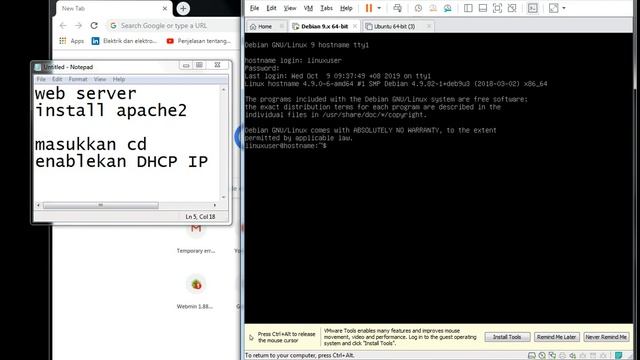The image size is (640, 360).
Task: Toggle the thumbnail bar icon in VMware
Action: 482,8
